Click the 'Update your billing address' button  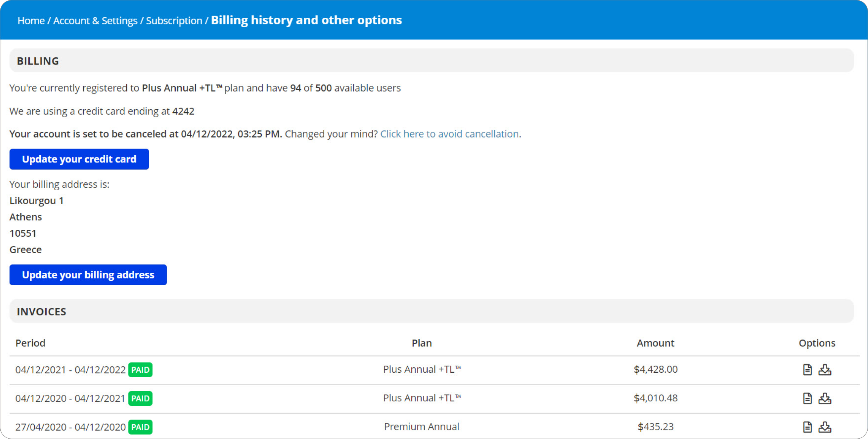[88, 274]
